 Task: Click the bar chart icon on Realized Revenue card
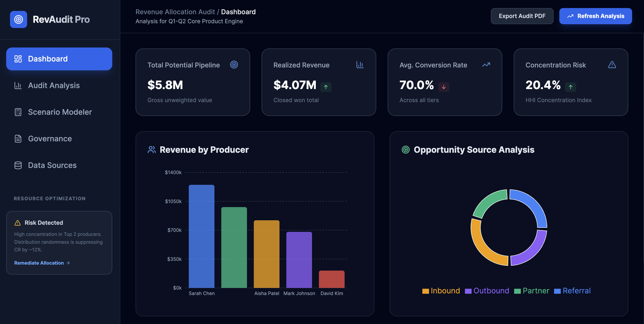[360, 65]
